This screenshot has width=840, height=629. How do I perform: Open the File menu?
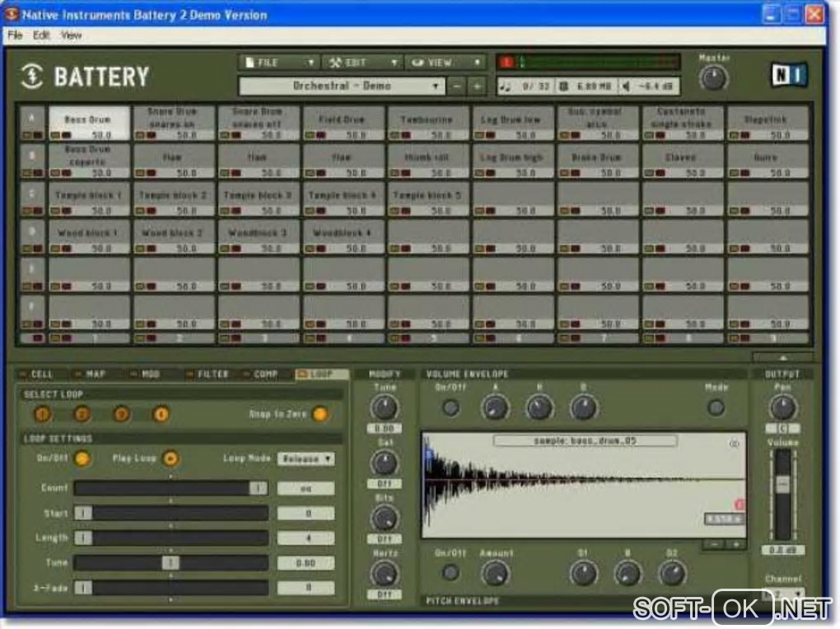pyautogui.click(x=15, y=35)
